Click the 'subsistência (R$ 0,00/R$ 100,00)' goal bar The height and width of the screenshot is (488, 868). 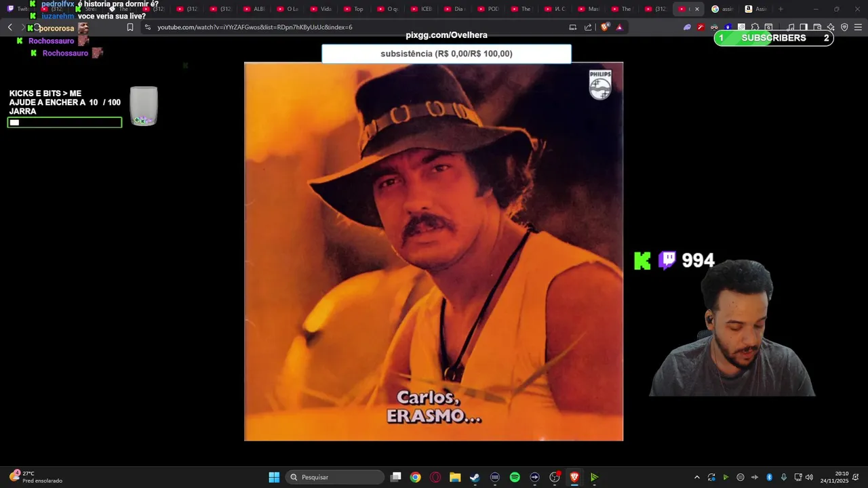pyautogui.click(x=446, y=54)
